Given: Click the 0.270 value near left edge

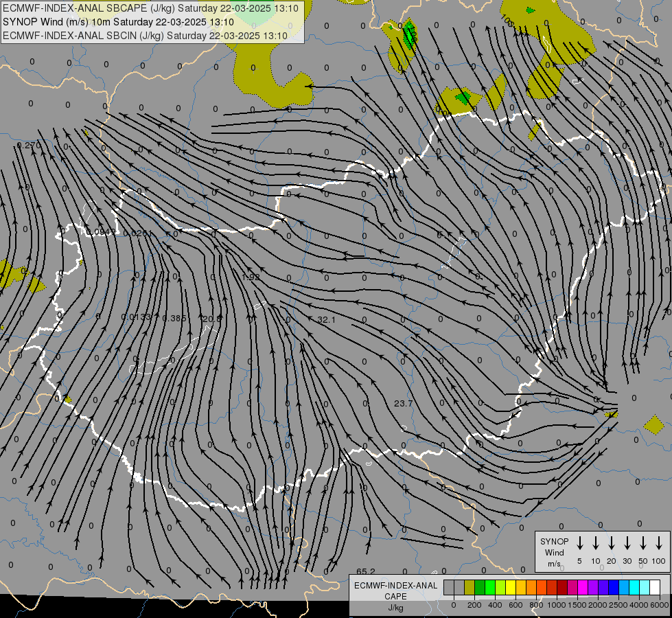Looking at the screenshot, I should (x=29, y=146).
